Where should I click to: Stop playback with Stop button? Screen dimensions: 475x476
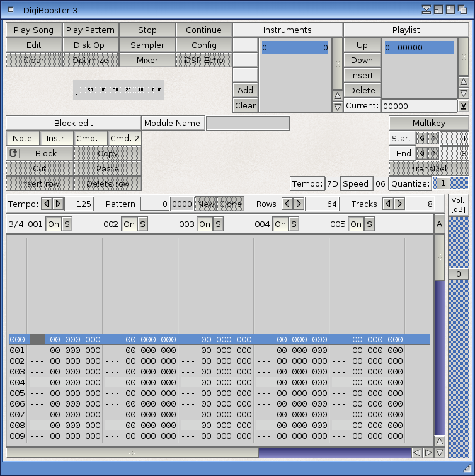point(147,30)
